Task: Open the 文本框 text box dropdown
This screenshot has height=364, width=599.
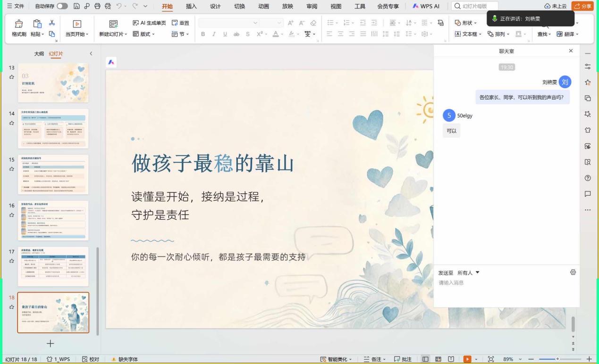Action: click(468, 34)
